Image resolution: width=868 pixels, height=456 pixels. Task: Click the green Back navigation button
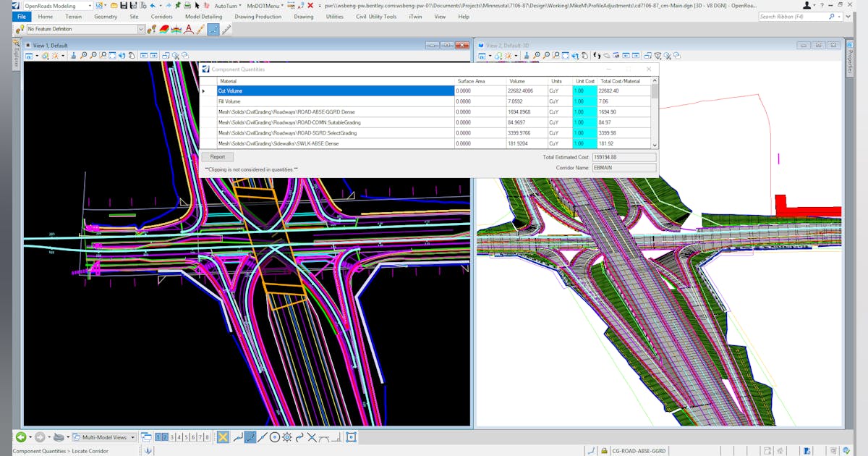[x=21, y=436]
